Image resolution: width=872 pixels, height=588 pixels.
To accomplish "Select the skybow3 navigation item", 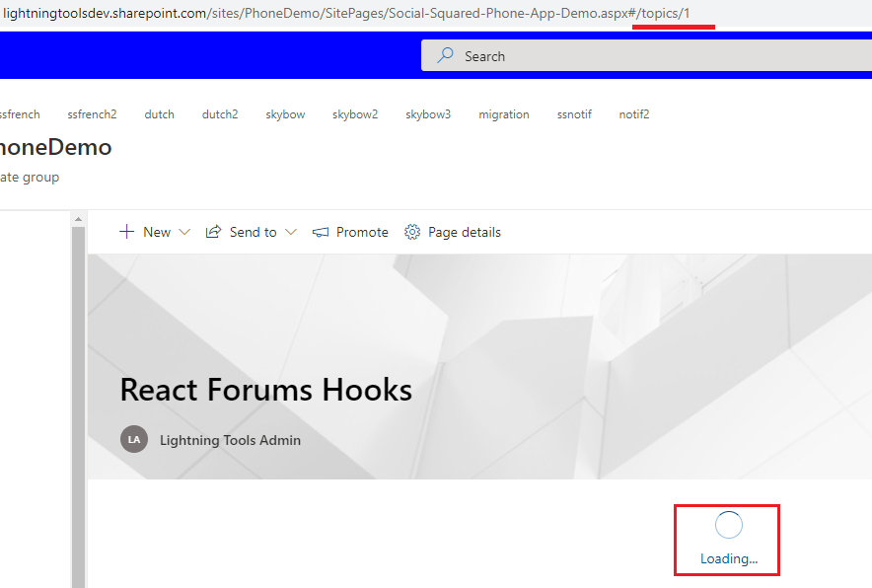I will (428, 114).
